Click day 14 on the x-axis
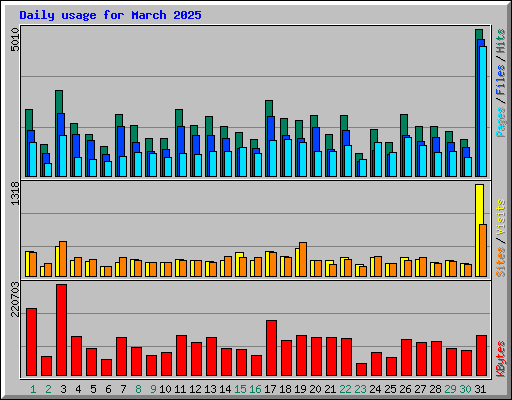The width and height of the screenshot is (512, 400). 225,389
